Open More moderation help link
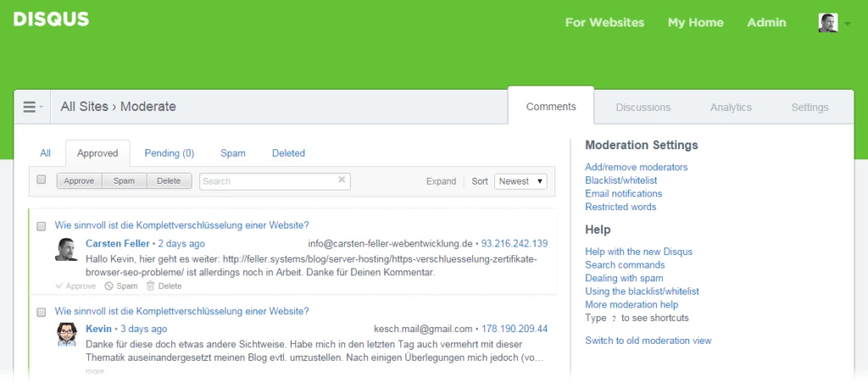Screen dimensions: 868x388 click(x=632, y=304)
